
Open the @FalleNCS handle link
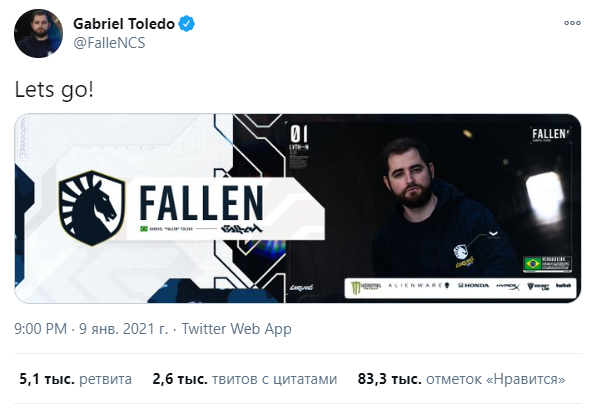point(109,43)
